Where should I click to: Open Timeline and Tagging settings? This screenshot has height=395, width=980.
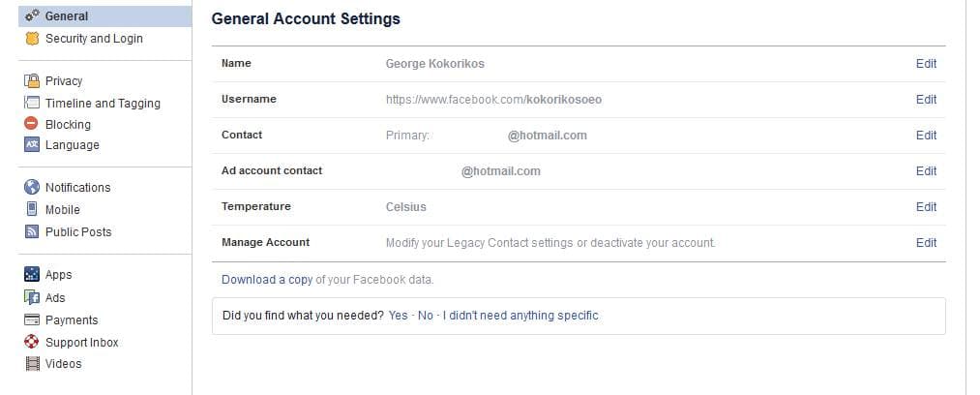coord(103,104)
